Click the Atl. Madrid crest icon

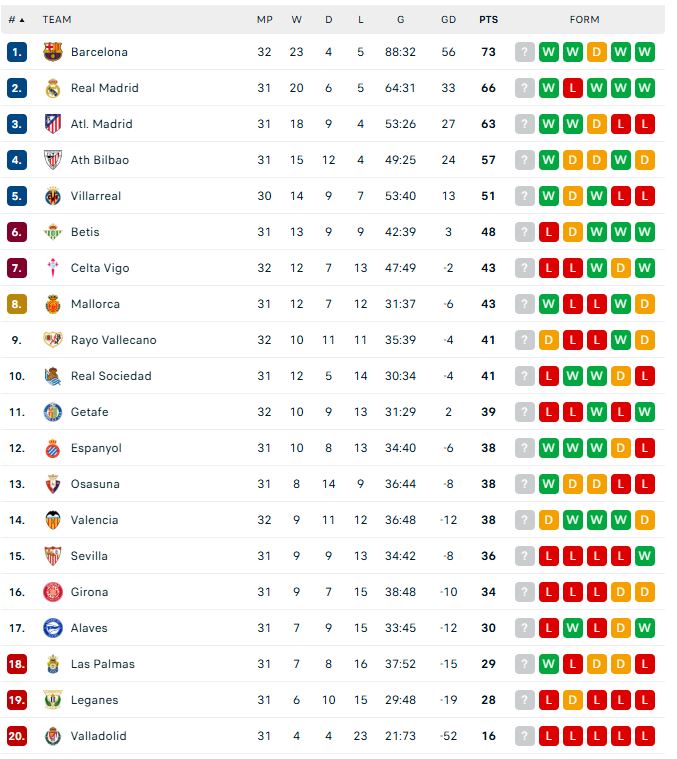(x=53, y=124)
